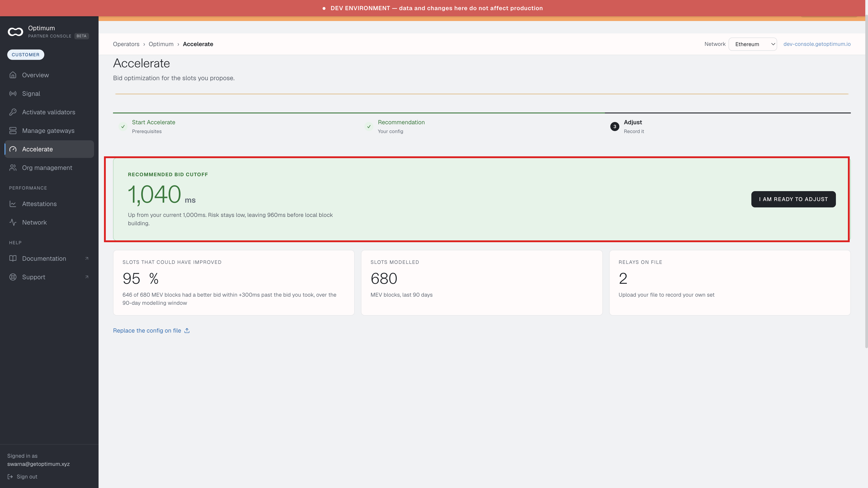Click the green checkmark for Start Accelerate

(123, 127)
